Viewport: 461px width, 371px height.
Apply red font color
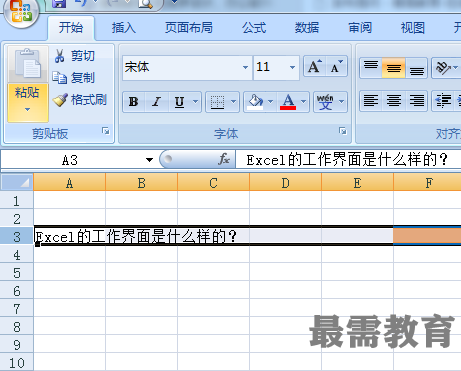(x=288, y=102)
